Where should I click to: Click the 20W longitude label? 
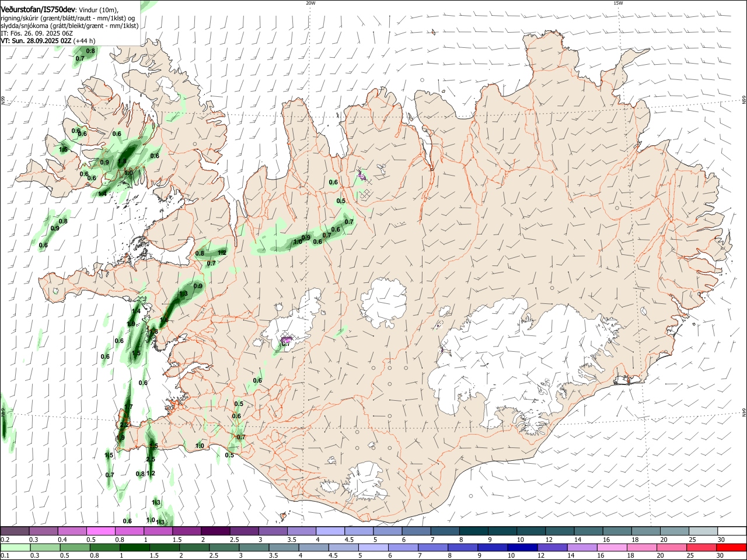[310, 3]
